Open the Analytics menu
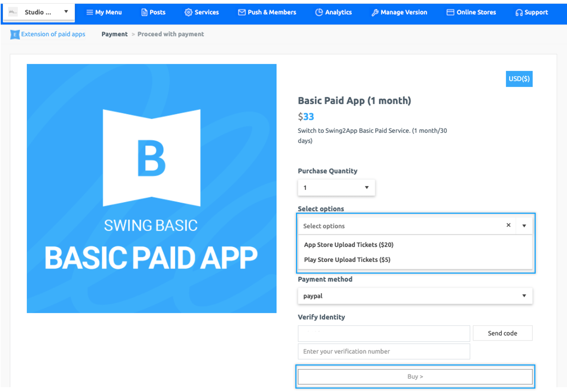Screen dimensions: 567x392 (334, 12)
